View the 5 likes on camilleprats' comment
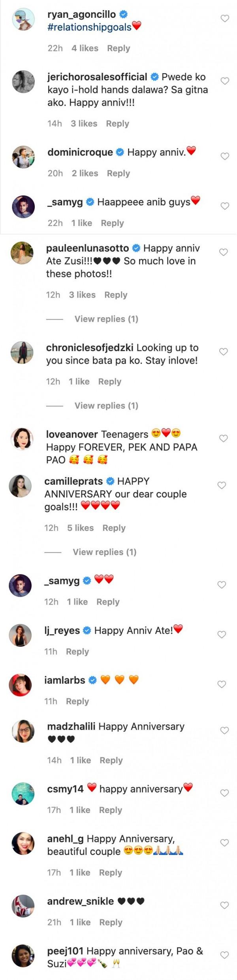This screenshot has width=237, height=980. [80, 528]
